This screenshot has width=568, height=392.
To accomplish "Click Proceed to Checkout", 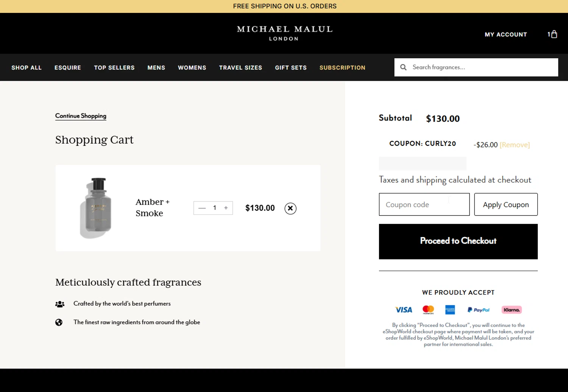I will point(458,242).
